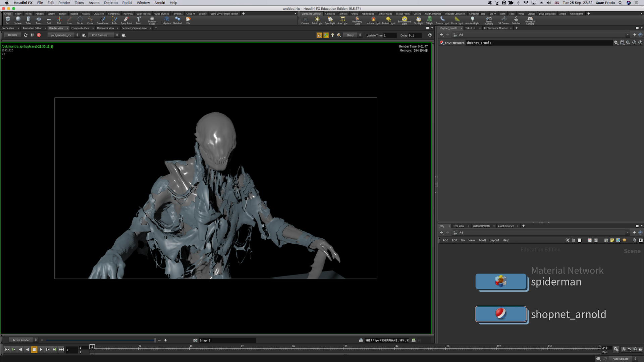Image resolution: width=644 pixels, height=362 pixels.
Task: Open the left shelf set options arrow
Action: click(295, 14)
